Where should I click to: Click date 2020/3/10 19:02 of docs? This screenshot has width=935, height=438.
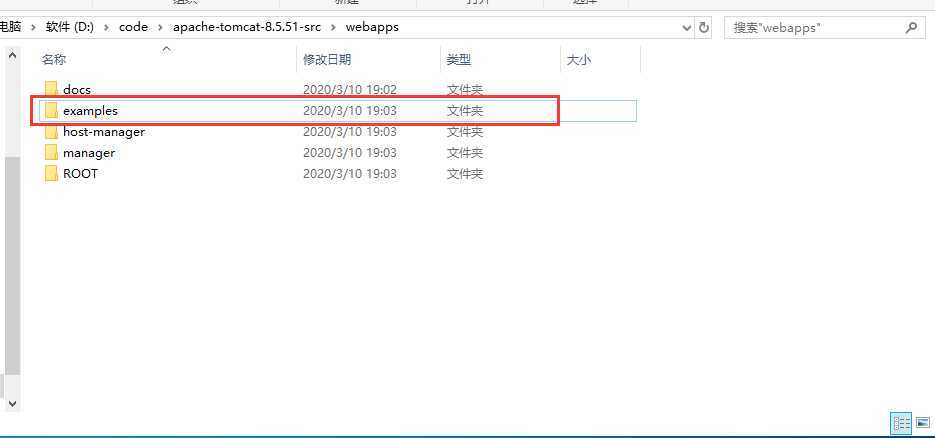click(350, 90)
